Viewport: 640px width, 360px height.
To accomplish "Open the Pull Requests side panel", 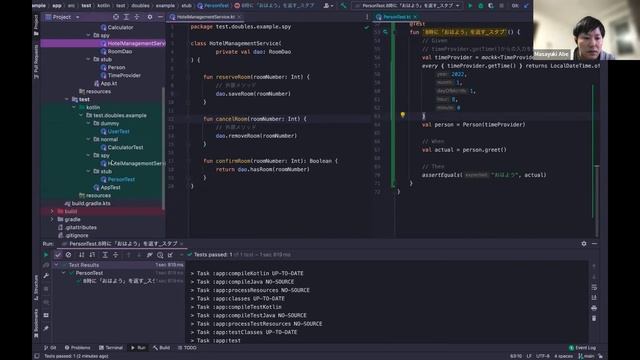I will tap(36, 62).
